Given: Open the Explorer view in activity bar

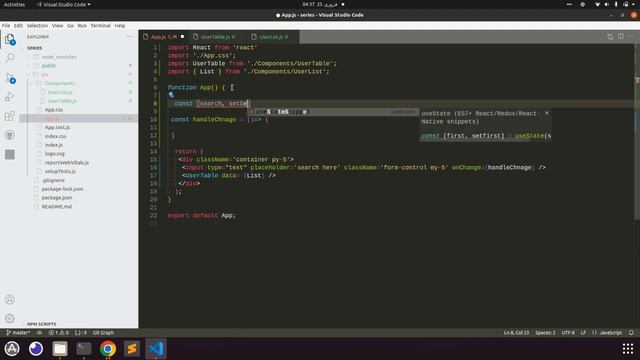Looking at the screenshot, I should pyautogui.click(x=10, y=40).
